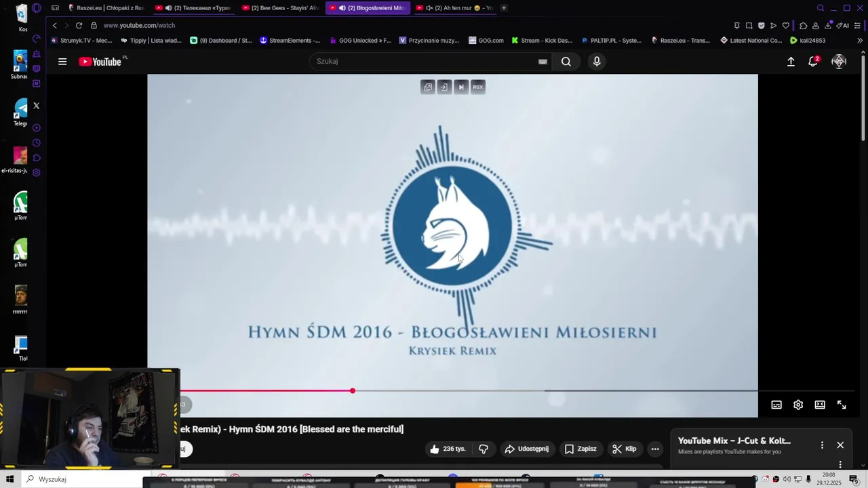
Task: Open browser downloads icon
Action: coord(828,26)
